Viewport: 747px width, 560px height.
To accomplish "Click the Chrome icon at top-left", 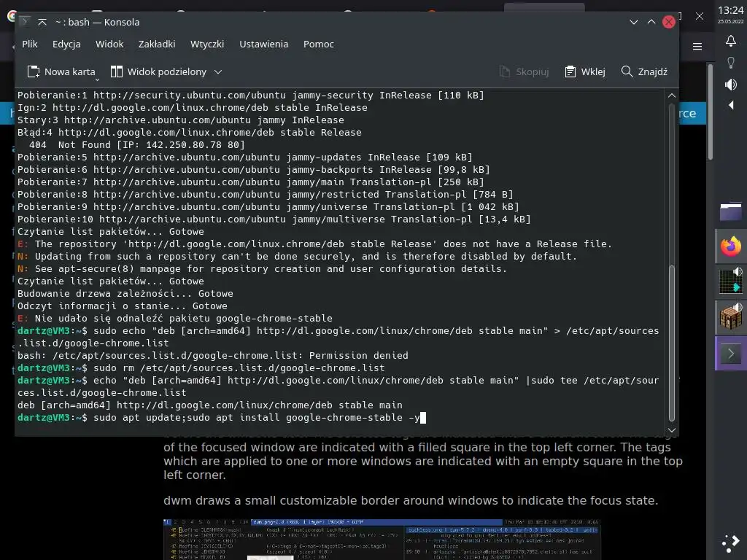I will click(x=12, y=16).
